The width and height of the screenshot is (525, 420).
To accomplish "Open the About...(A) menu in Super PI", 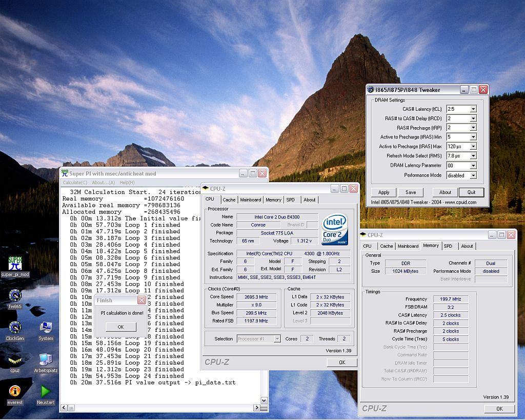I will pyautogui.click(x=104, y=183).
